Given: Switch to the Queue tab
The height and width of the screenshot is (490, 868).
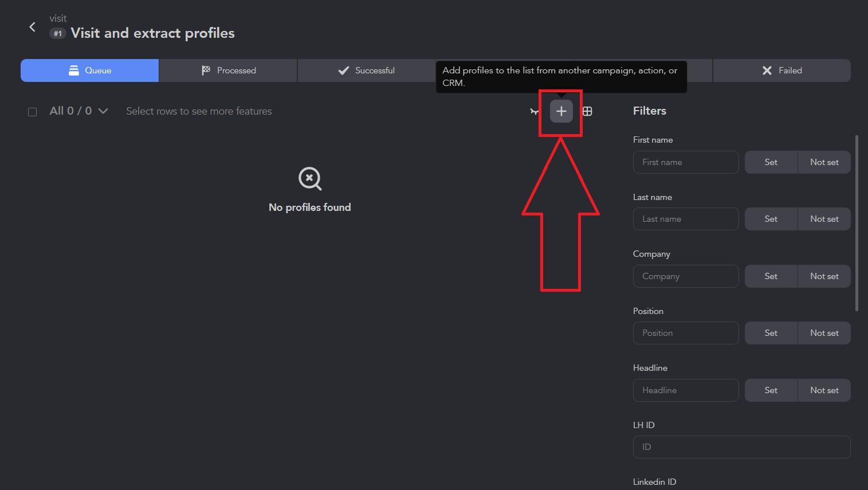Looking at the screenshot, I should tap(90, 70).
